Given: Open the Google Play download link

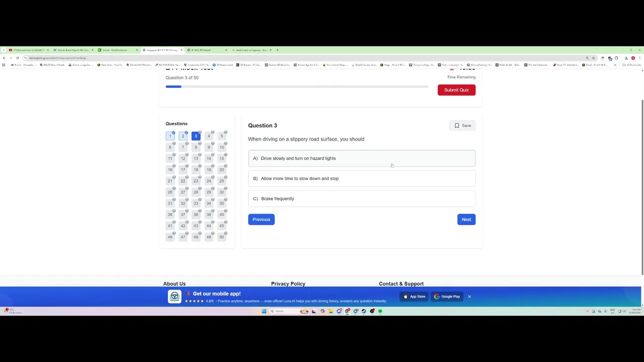Looking at the screenshot, I should tap(447, 297).
